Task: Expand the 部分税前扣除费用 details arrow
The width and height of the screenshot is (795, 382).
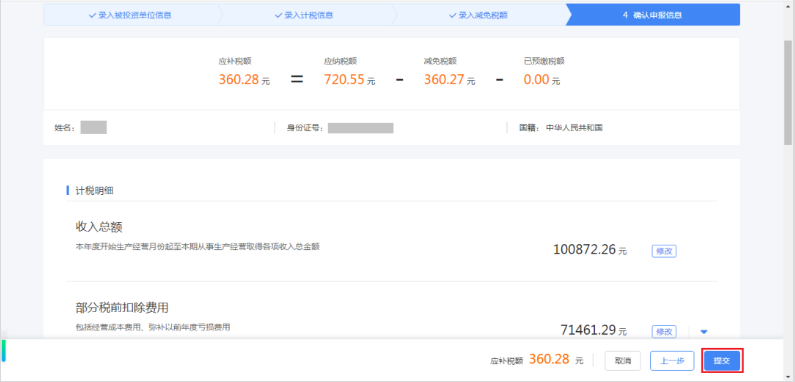Action: click(703, 332)
